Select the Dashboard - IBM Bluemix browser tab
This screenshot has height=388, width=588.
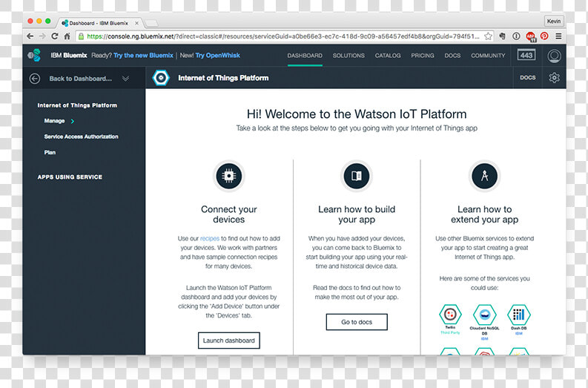pyautogui.click(x=99, y=23)
